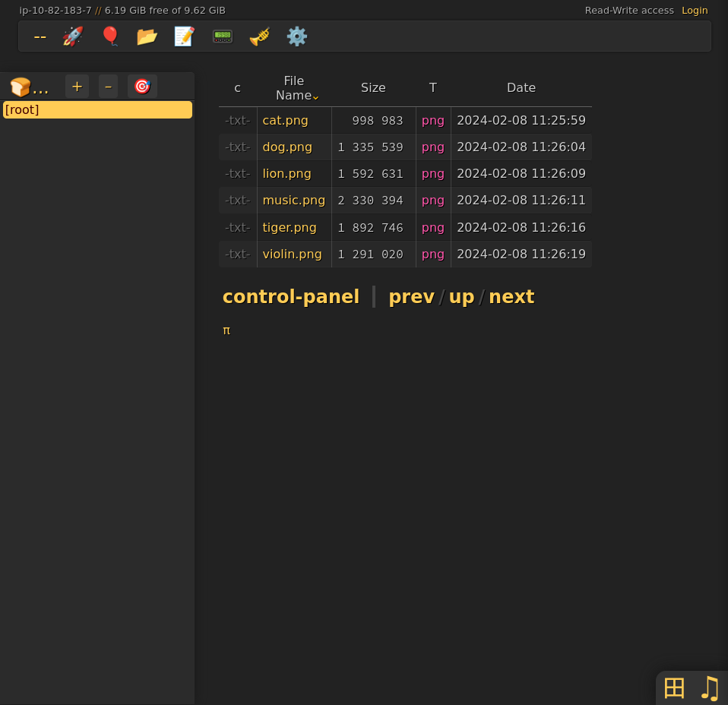The image size is (728, 705).
Task: Sort by Size column header
Action: pos(373,87)
